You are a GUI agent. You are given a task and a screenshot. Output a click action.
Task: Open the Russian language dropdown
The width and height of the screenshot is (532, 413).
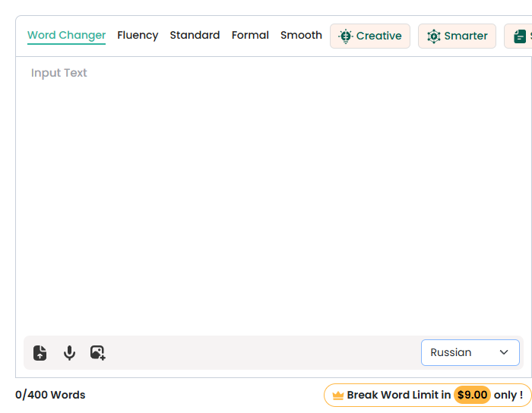click(470, 353)
